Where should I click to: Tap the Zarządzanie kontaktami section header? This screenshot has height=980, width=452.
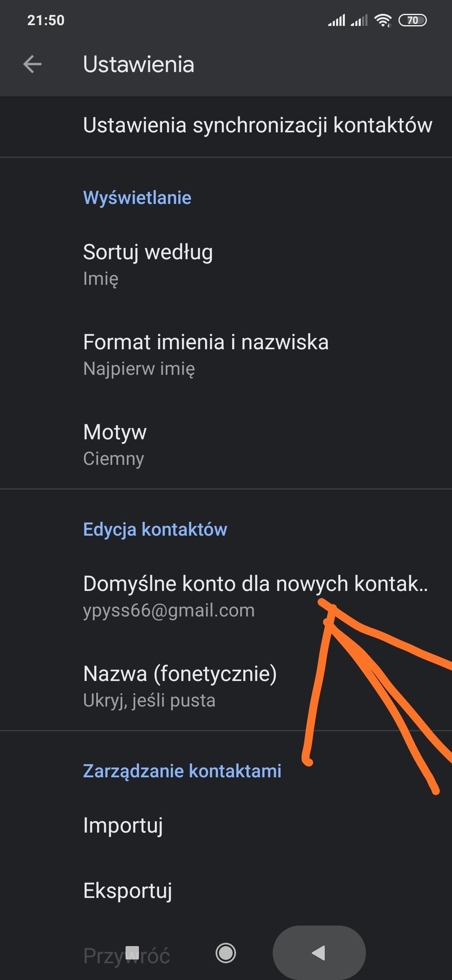tap(182, 771)
